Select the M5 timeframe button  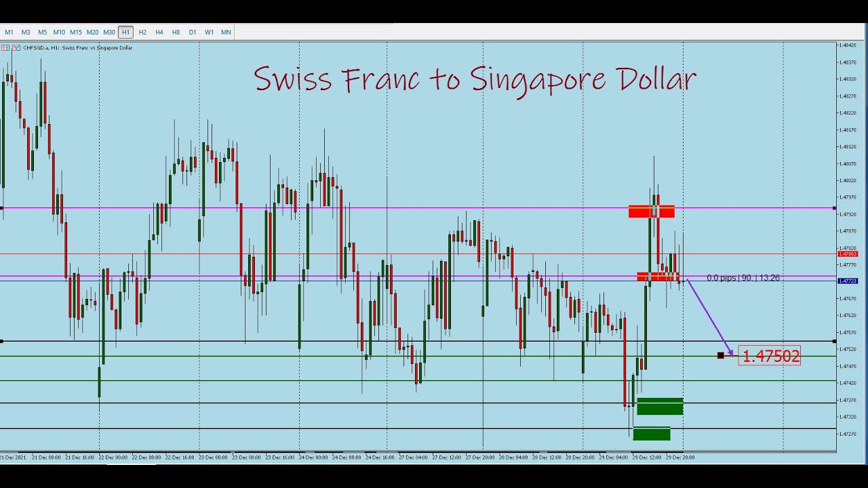point(42,32)
